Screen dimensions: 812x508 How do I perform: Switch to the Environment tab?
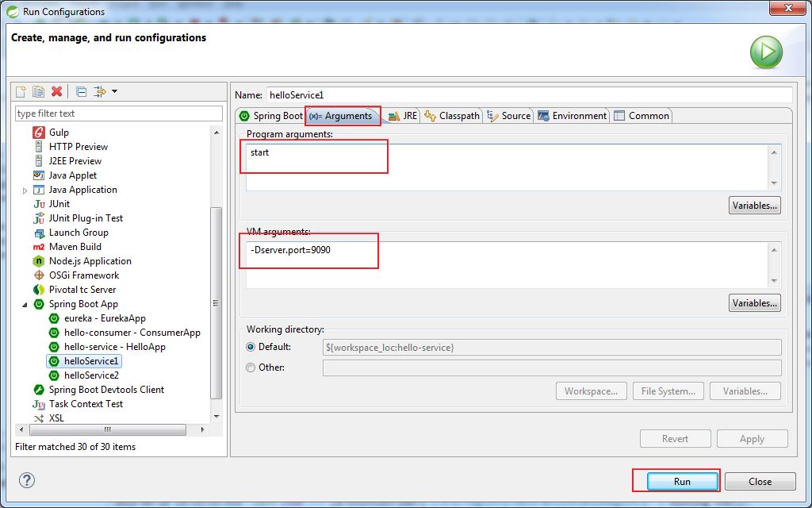(573, 116)
